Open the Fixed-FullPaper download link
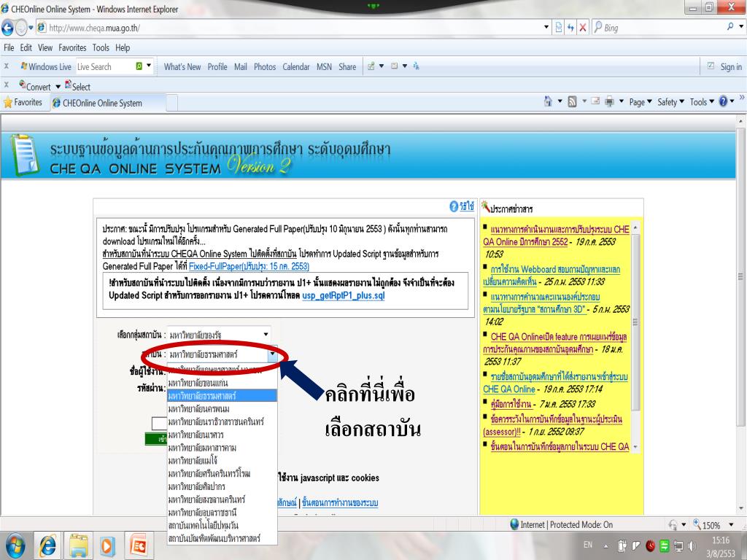747x560 pixels. (249, 266)
